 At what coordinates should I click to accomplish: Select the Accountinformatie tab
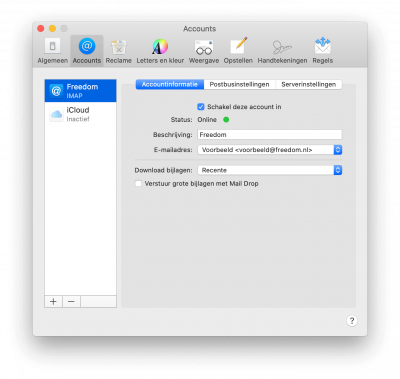(170, 84)
